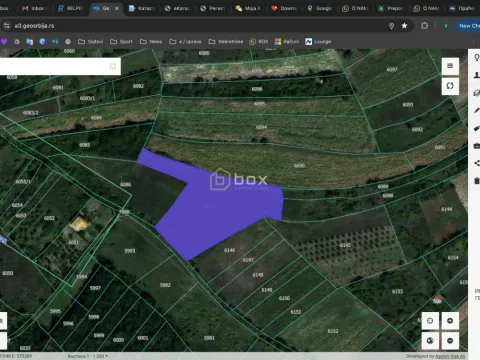This screenshot has width=480, height=360.
Task: Click parcel label 6083/1 on the map
Action: tap(87, 98)
